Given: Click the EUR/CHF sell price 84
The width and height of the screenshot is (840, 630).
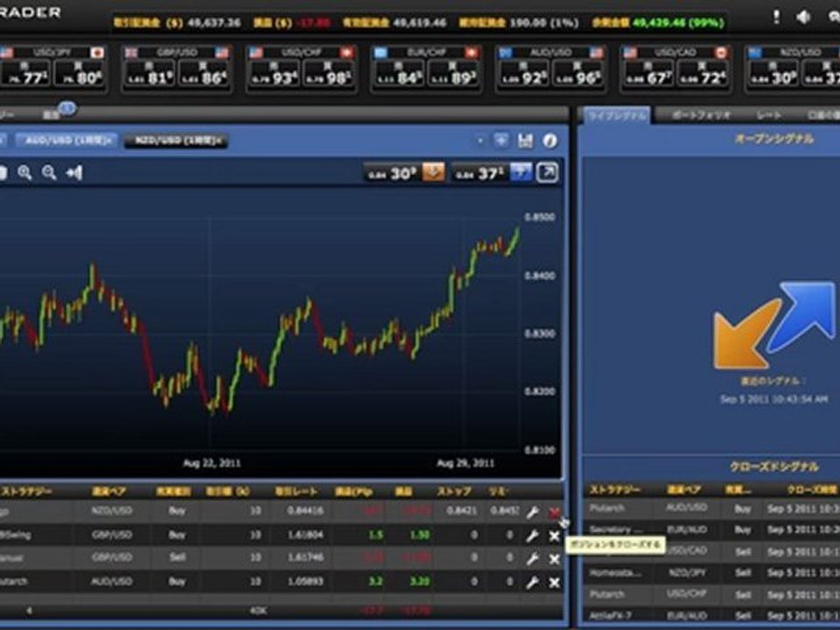Looking at the screenshot, I should point(399,73).
